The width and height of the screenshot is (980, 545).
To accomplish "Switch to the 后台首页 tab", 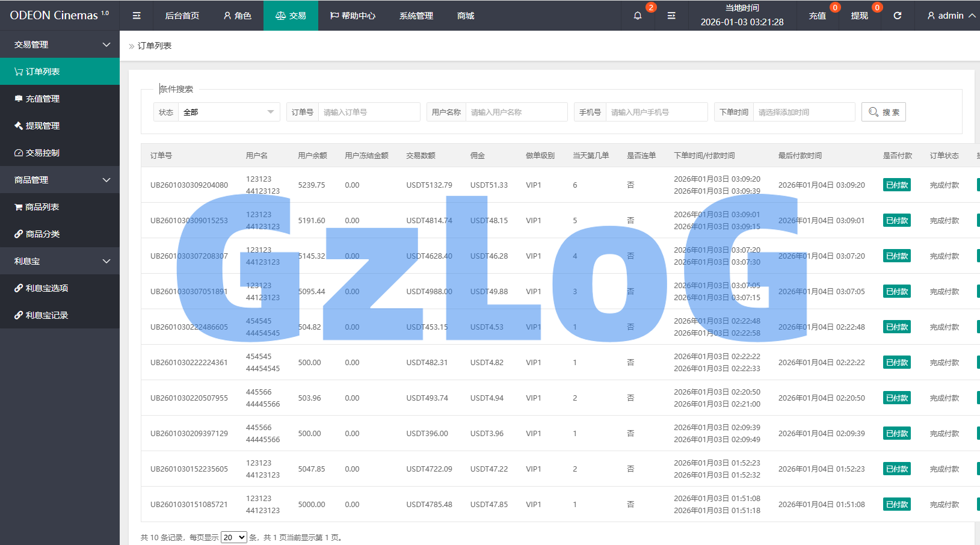I will (x=182, y=16).
